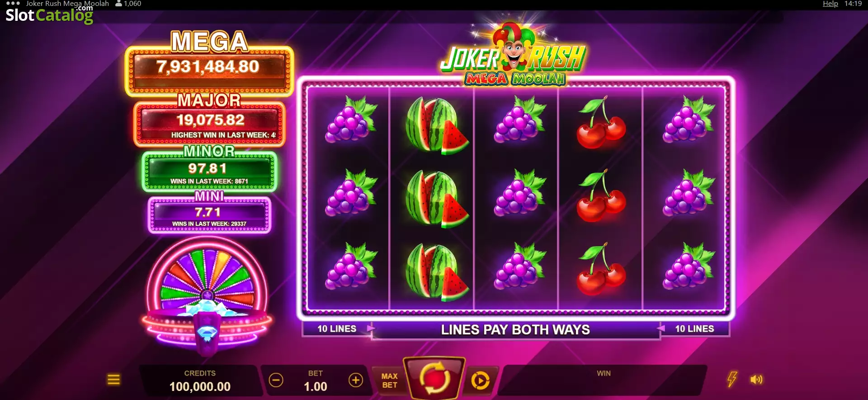Click the left 10 Lines indicator
This screenshot has height=400, width=868.
[337, 329]
